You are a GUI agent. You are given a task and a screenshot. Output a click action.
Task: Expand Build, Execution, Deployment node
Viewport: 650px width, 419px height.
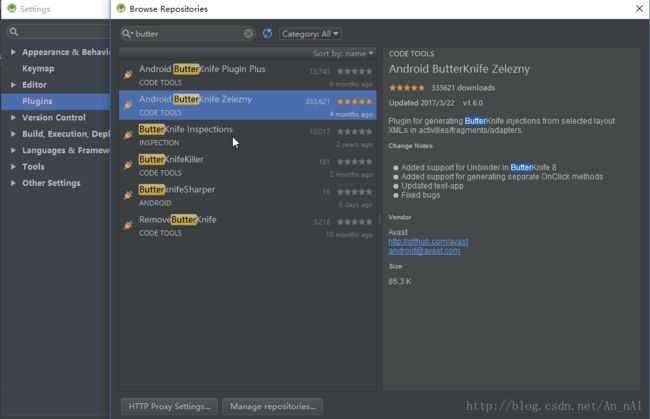click(13, 134)
